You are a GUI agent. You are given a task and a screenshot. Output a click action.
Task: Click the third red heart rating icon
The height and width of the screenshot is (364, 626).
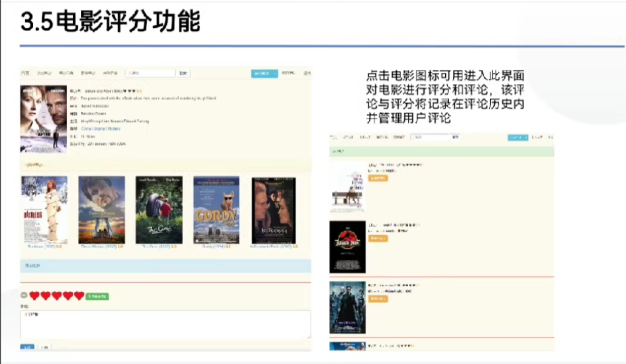[57, 295]
